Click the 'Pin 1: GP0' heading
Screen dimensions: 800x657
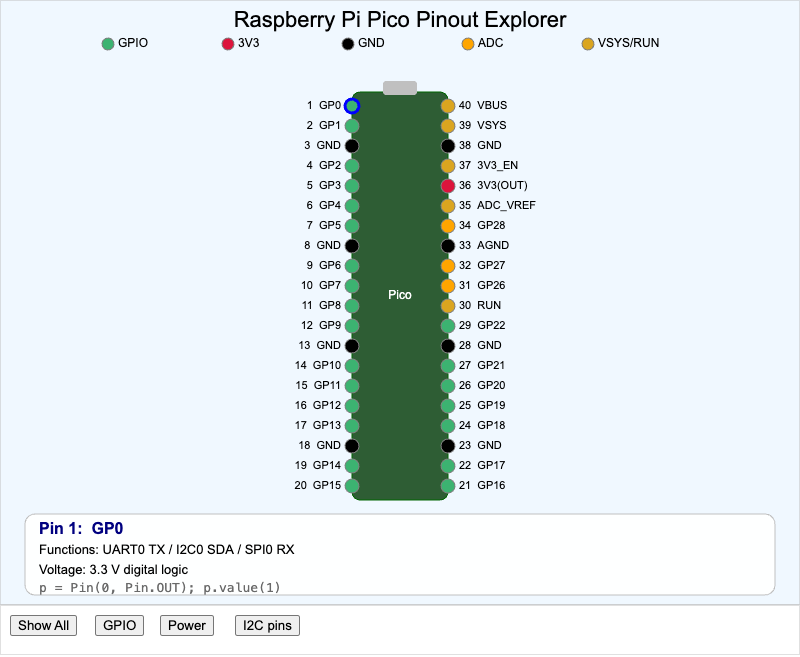tap(81, 528)
